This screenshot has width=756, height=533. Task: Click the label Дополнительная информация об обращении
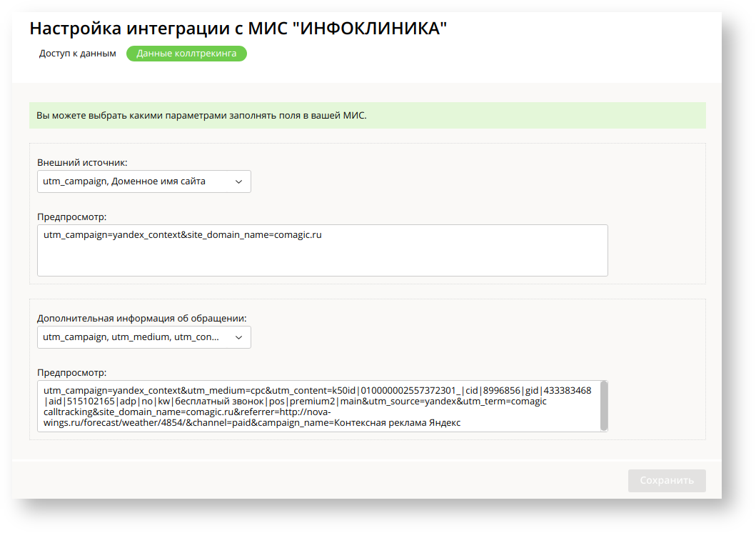(x=142, y=319)
